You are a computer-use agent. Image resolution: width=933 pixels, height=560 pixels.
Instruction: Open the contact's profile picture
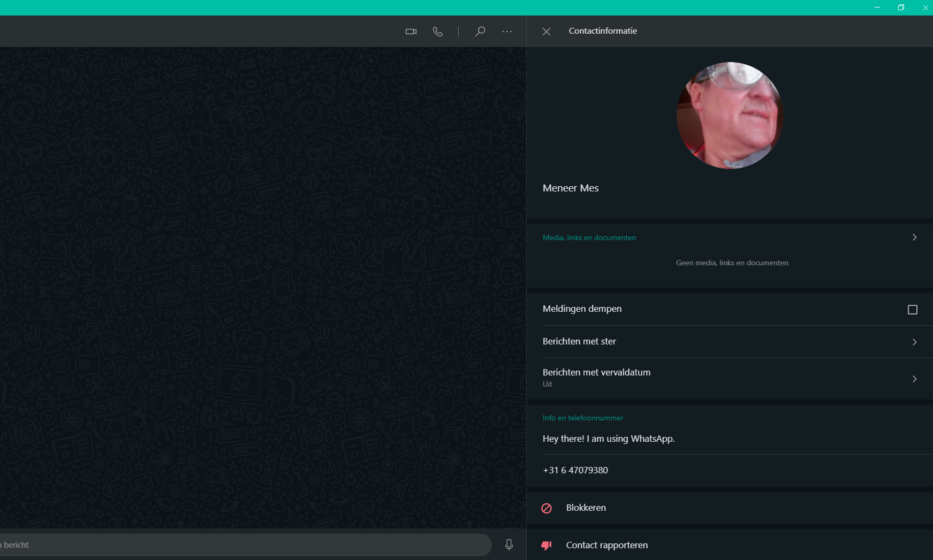(x=730, y=116)
